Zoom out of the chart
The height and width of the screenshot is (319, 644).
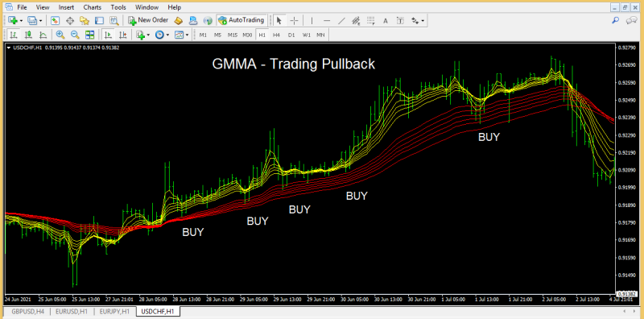[75, 35]
